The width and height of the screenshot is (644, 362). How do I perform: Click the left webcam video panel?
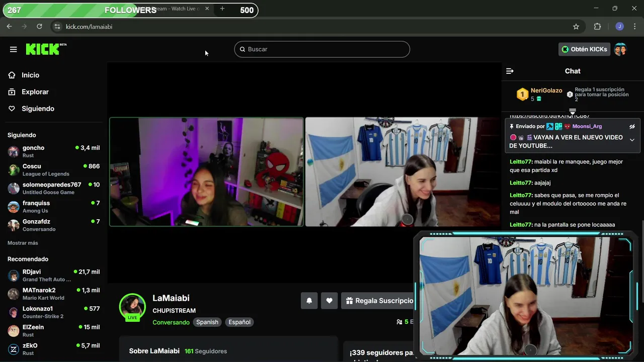click(x=207, y=172)
